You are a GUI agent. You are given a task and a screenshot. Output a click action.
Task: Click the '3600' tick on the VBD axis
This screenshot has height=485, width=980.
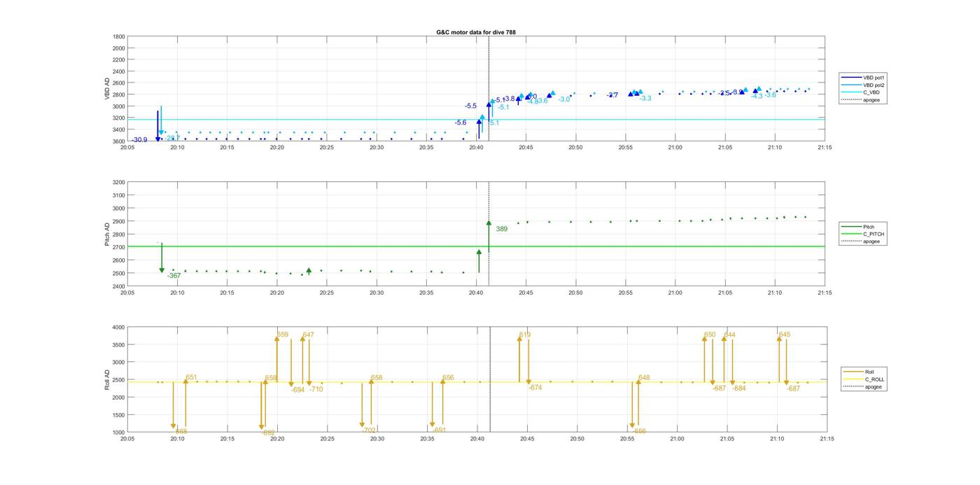point(119,141)
